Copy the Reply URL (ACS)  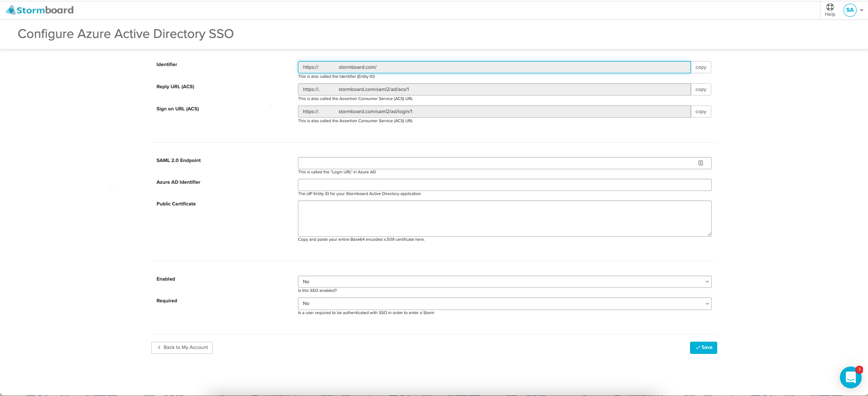point(701,90)
